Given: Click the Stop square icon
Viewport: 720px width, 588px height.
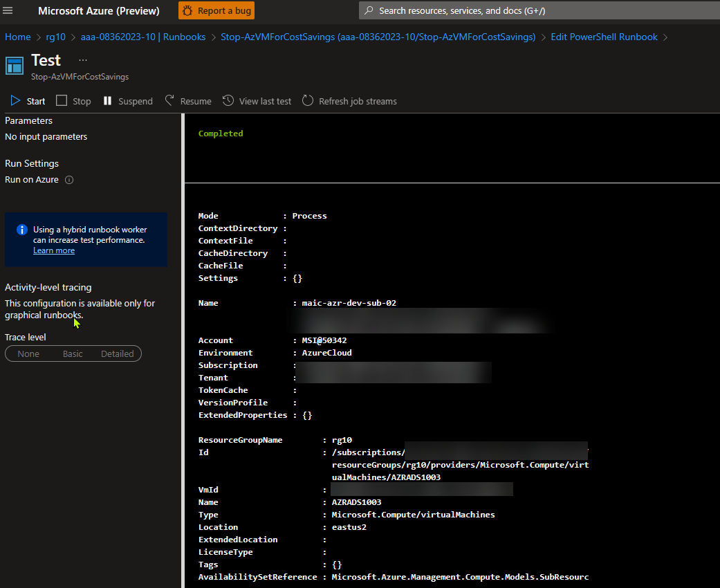Looking at the screenshot, I should [x=62, y=100].
